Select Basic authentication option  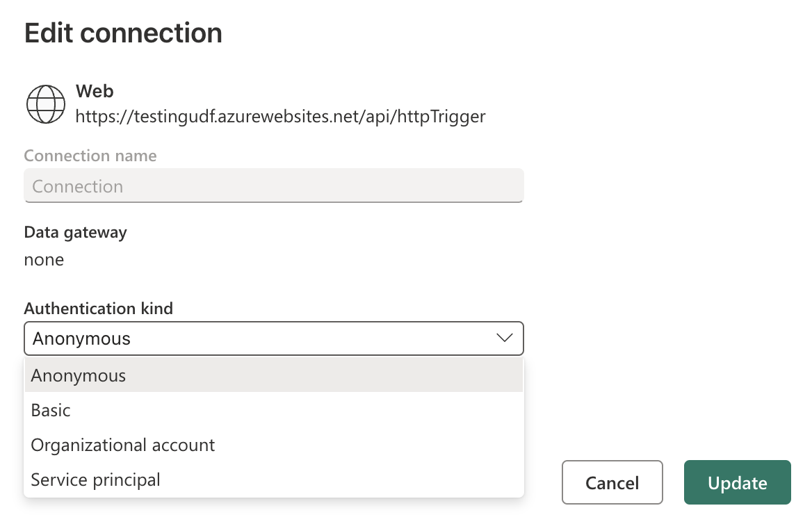point(51,410)
